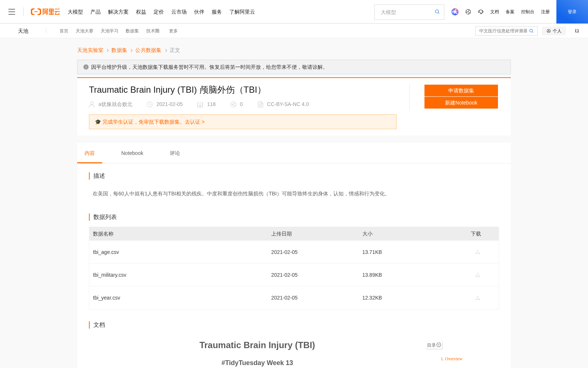
Task: Click the tbi_military.csv file name
Action: [110, 275]
